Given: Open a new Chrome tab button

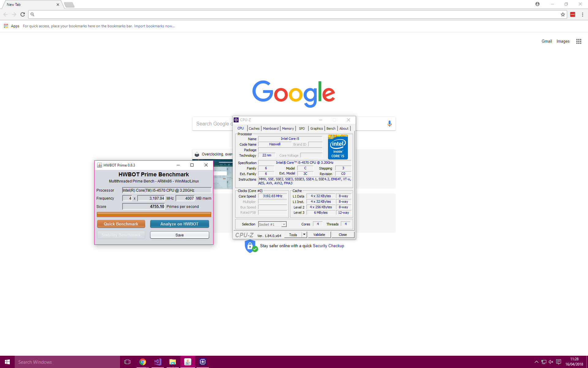Looking at the screenshot, I should point(69,5).
